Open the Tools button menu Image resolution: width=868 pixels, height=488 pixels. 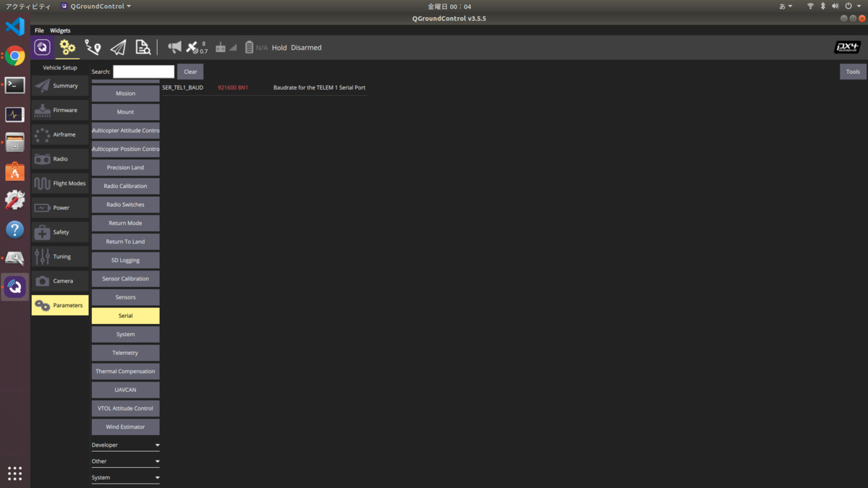(x=853, y=72)
